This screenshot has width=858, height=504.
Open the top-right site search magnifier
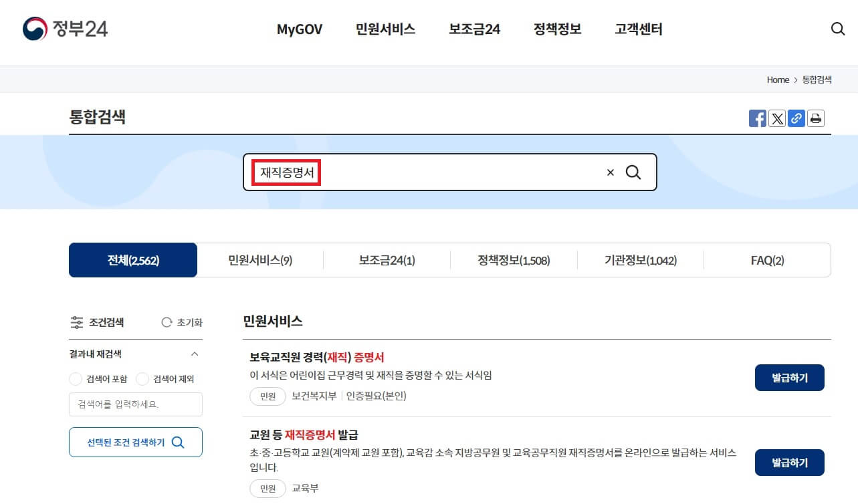point(837,29)
